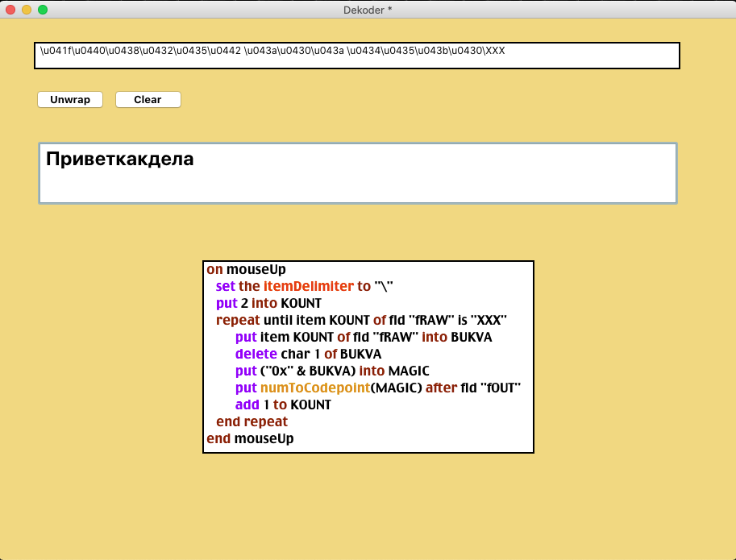Image resolution: width=736 pixels, height=560 pixels.
Task: Click the Unwrap button
Action: point(70,100)
